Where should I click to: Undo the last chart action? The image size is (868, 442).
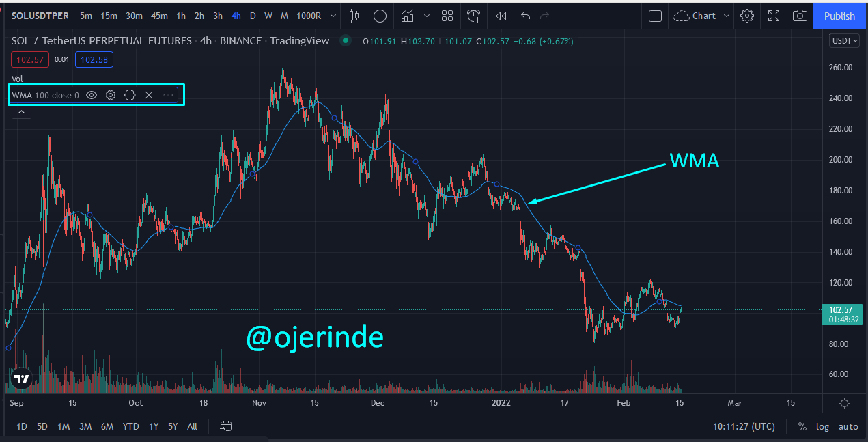tap(525, 16)
